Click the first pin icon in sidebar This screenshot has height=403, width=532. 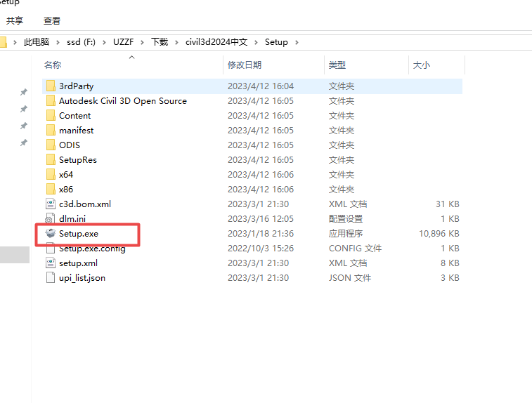(23, 92)
